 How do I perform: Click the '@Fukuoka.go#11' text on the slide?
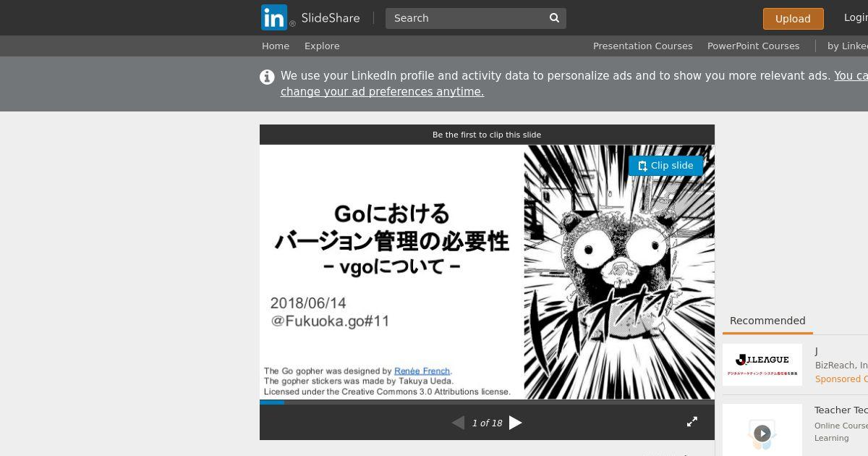[x=330, y=321]
